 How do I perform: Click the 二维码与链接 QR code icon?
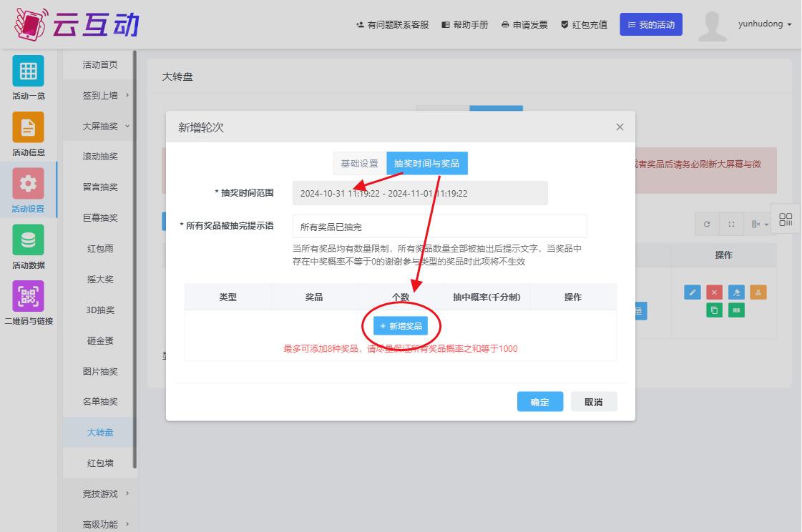click(28, 296)
